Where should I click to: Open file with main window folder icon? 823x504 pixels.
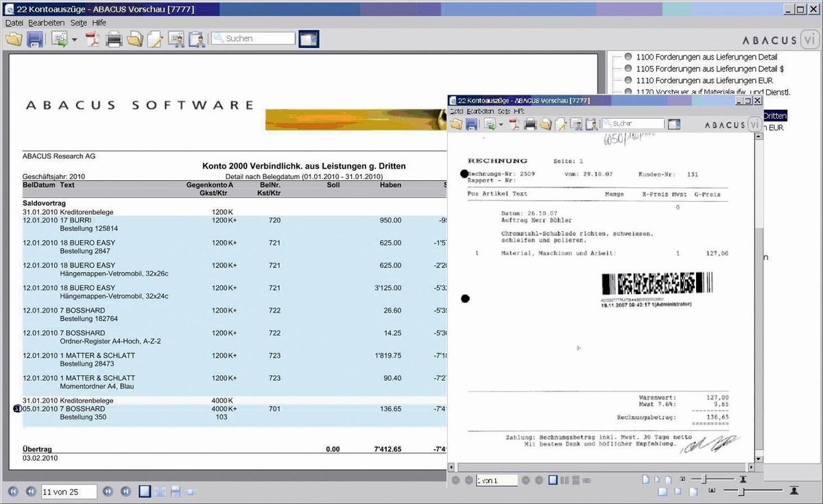[14, 39]
